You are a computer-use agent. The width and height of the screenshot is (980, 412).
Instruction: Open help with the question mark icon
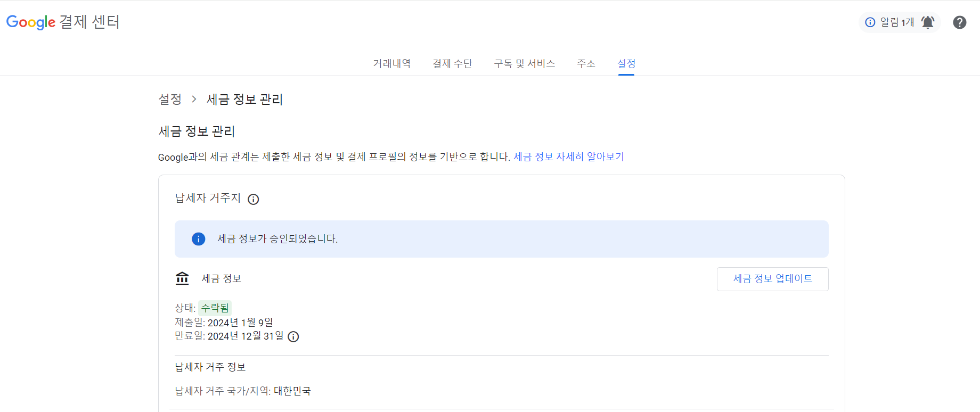coord(959,22)
